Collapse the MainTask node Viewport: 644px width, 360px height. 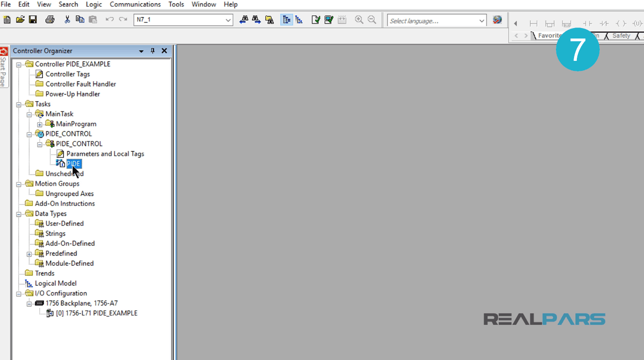tap(29, 114)
